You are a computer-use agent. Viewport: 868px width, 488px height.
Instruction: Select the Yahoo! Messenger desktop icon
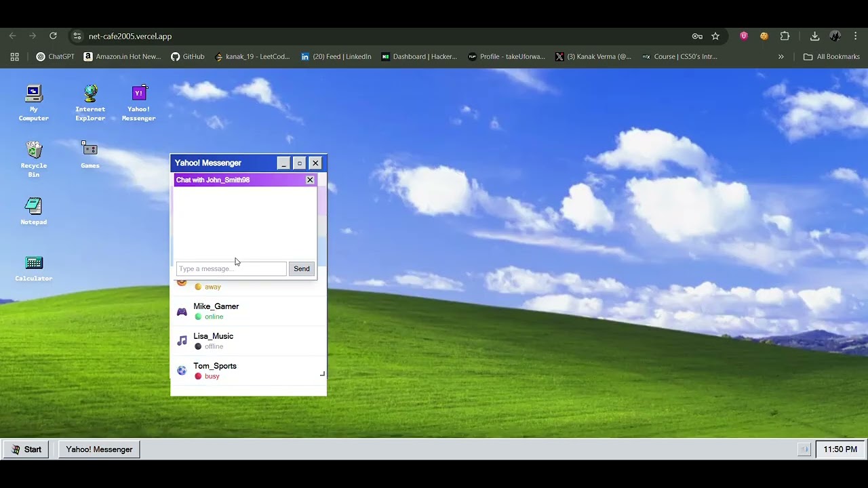tap(138, 103)
